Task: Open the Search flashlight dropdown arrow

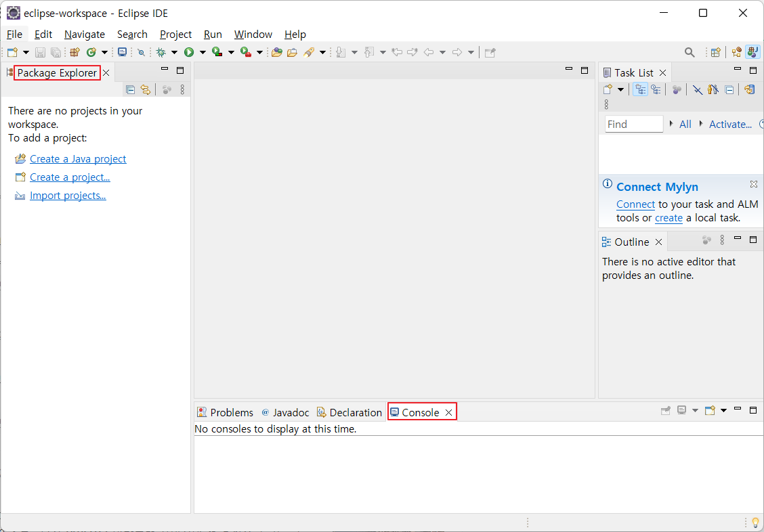Action: tap(322, 52)
